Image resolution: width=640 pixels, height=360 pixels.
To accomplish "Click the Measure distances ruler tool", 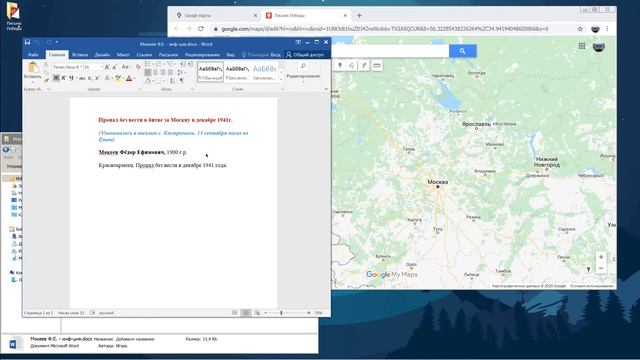I will tap(376, 65).
